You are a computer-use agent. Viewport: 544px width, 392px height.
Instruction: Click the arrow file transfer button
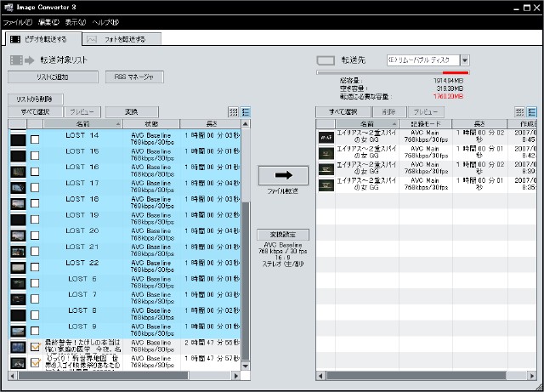pyautogui.click(x=283, y=174)
